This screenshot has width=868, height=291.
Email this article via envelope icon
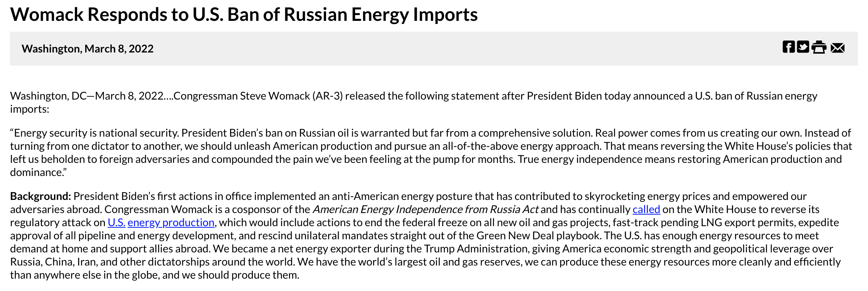coord(838,48)
